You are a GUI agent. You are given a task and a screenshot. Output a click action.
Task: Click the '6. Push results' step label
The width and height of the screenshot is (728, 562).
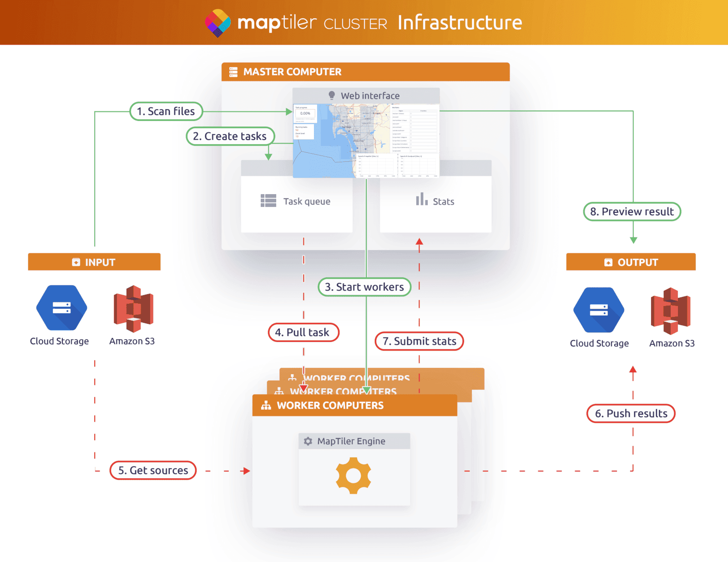pyautogui.click(x=631, y=413)
